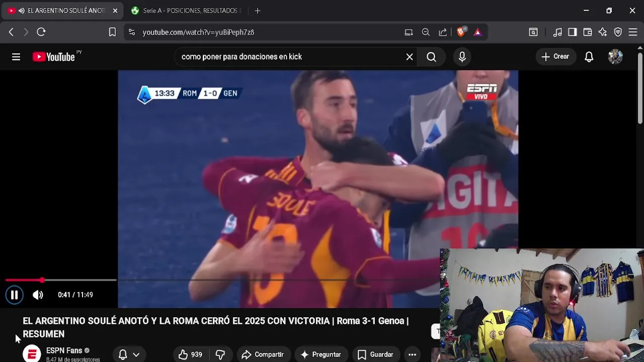Image resolution: width=644 pixels, height=362 pixels.
Task: Go to the YouTube home logo
Action: (x=54, y=57)
